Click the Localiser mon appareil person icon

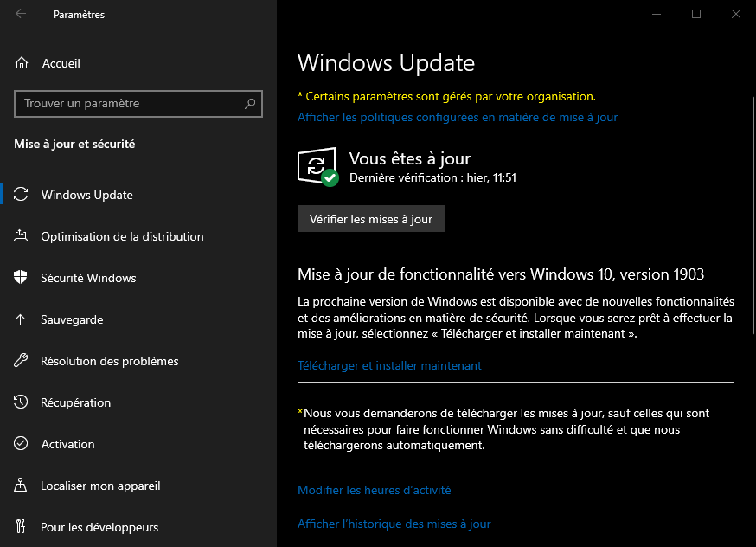(x=20, y=485)
